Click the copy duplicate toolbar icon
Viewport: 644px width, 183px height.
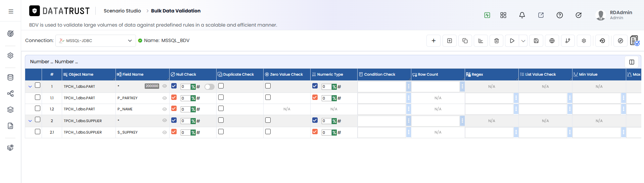point(465,41)
